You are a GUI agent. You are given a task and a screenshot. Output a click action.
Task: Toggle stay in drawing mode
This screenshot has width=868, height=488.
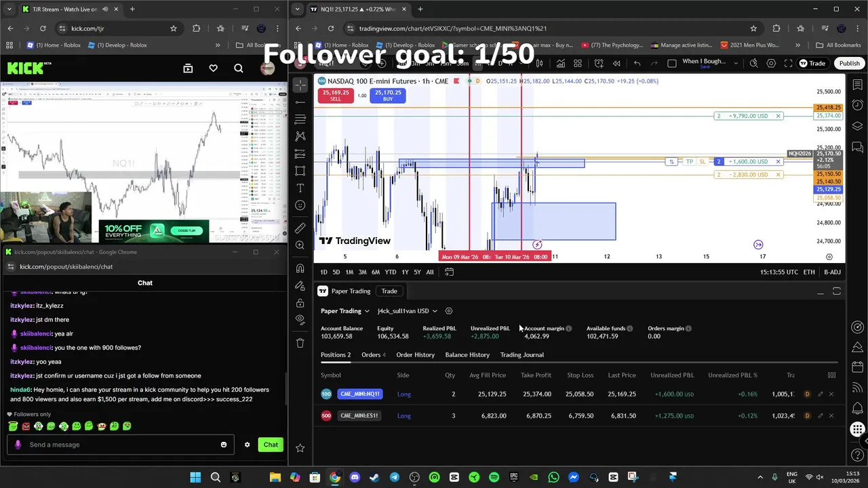(x=300, y=285)
